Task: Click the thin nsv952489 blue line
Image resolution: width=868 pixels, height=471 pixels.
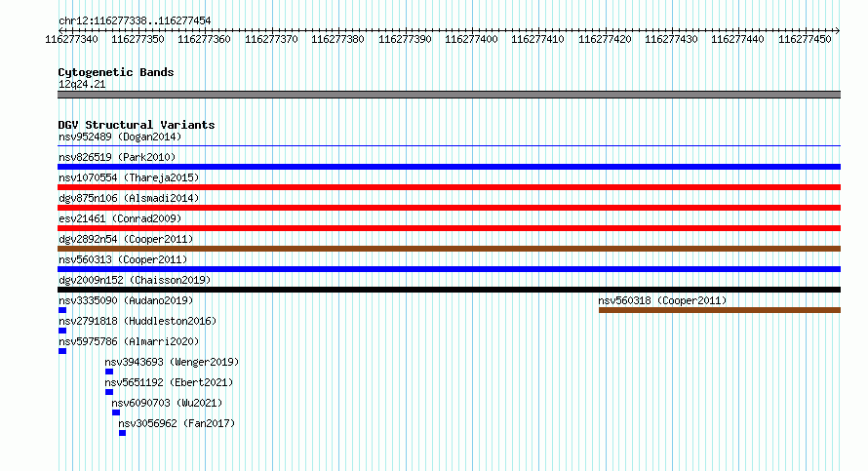Action: coord(449,146)
